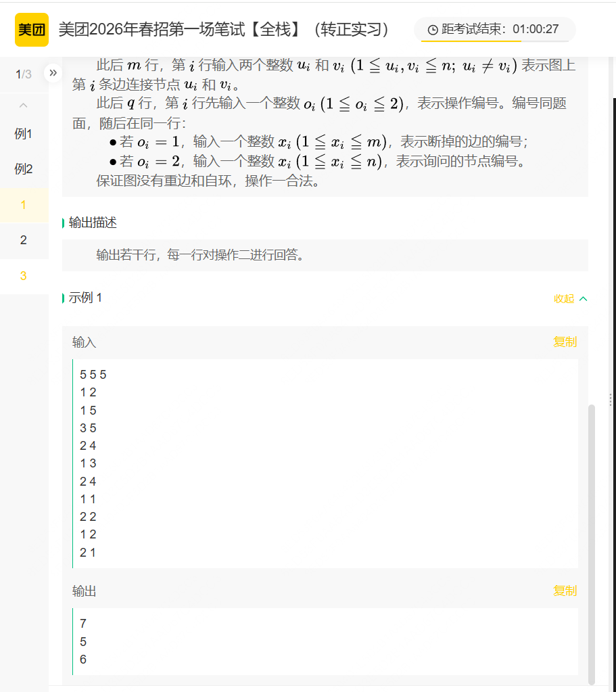Collapse 示例 1 using the 收起 link
Screen dimensions: 616x692
570,299
